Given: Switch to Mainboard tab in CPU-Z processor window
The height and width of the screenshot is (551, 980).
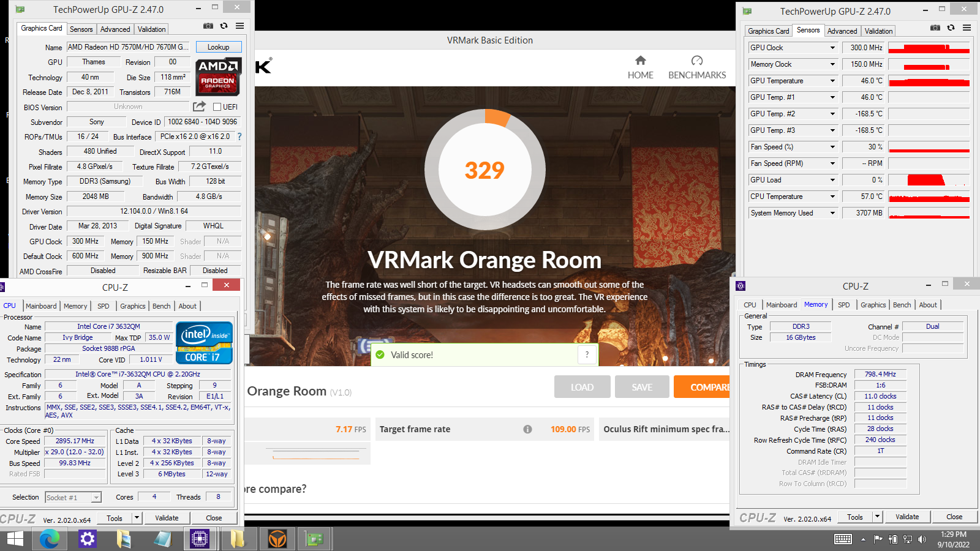Looking at the screenshot, I should (41, 306).
